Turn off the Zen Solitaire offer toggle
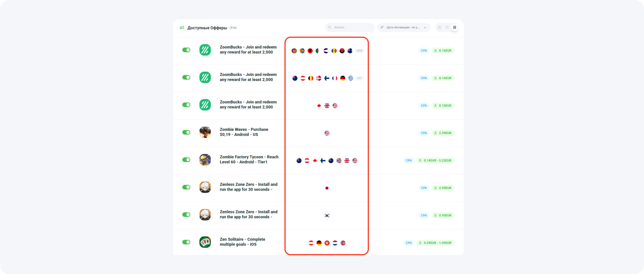The height and width of the screenshot is (274, 644). [x=186, y=242]
